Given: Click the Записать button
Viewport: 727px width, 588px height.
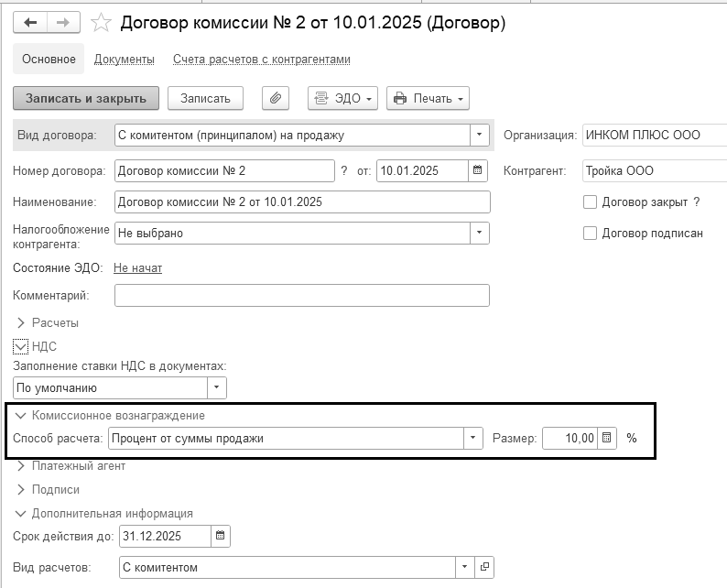Looking at the screenshot, I should [205, 98].
